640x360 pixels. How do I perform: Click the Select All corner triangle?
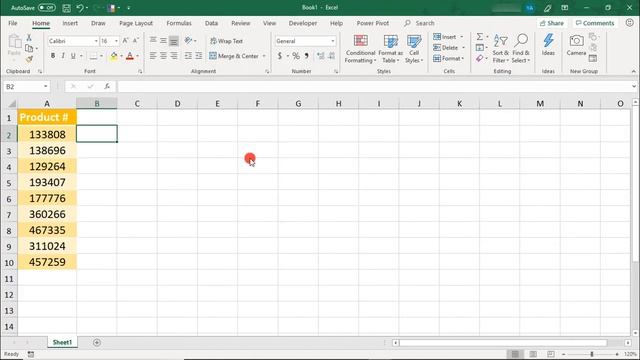[x=11, y=104]
